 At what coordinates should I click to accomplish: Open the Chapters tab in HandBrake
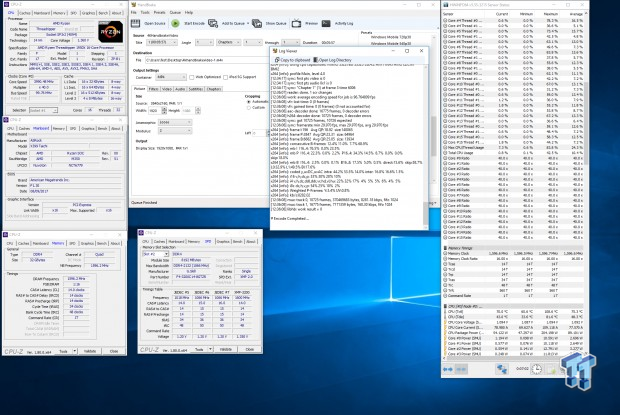click(x=214, y=89)
